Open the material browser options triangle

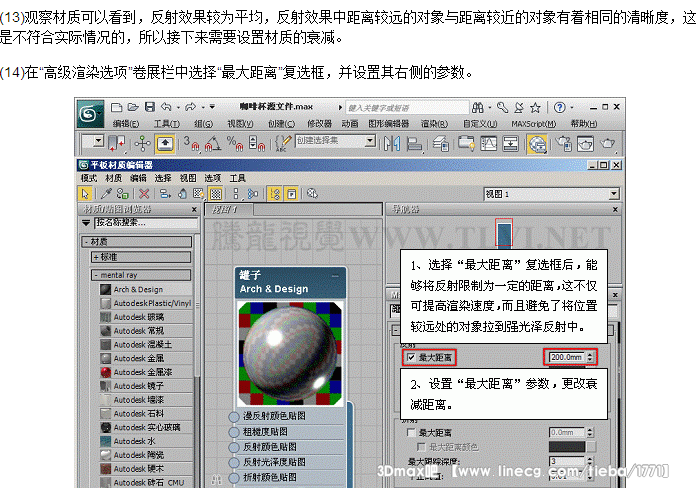click(86, 223)
